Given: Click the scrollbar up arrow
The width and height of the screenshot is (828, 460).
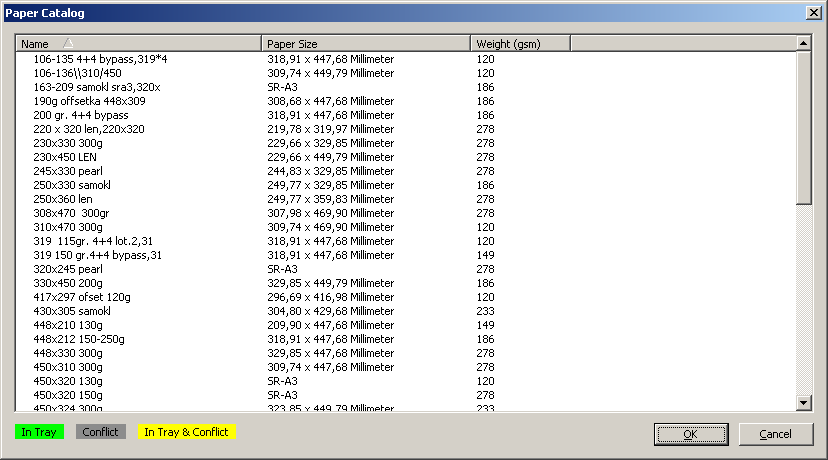Looking at the screenshot, I should tap(803, 43).
